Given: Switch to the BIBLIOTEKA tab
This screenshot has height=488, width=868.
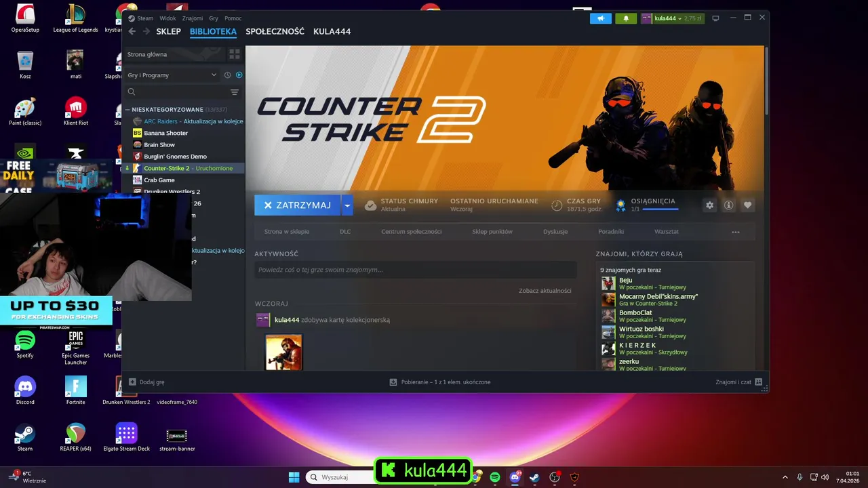Looking at the screenshot, I should pyautogui.click(x=213, y=31).
